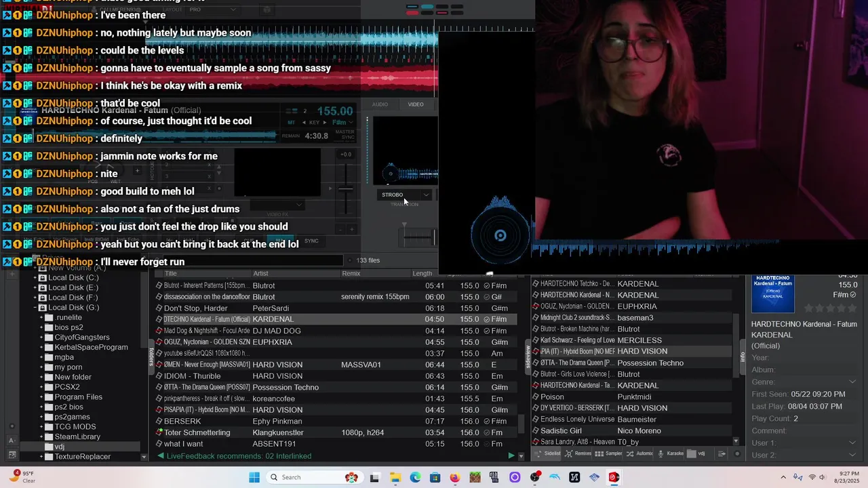Image resolution: width=868 pixels, height=488 pixels.
Task: Select the PCSX2 folder icon
Action: (x=49, y=387)
